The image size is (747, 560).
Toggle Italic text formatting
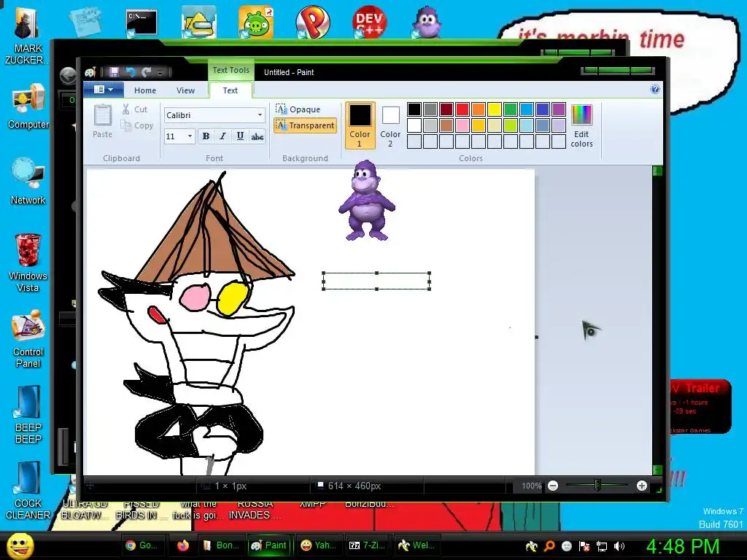(222, 136)
